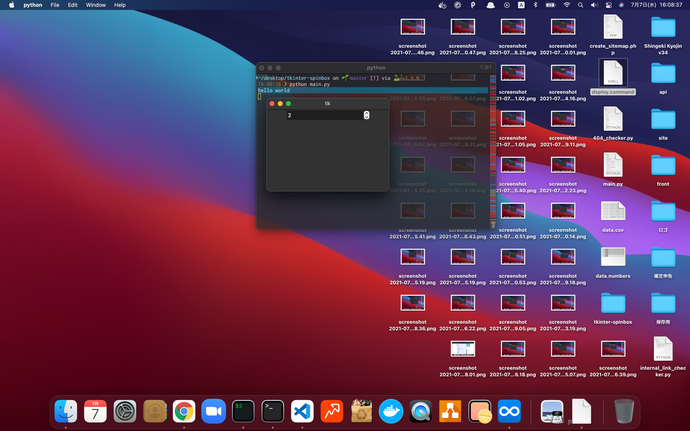Open the Calendar app in the Dock
Image resolution: width=690 pixels, height=431 pixels.
[x=95, y=411]
